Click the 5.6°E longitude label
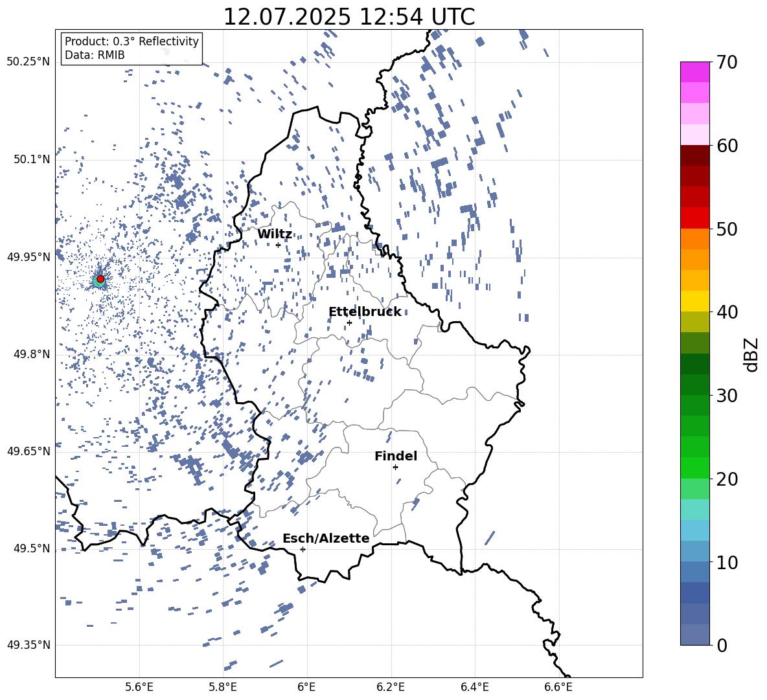The height and width of the screenshot is (700, 767). click(139, 687)
